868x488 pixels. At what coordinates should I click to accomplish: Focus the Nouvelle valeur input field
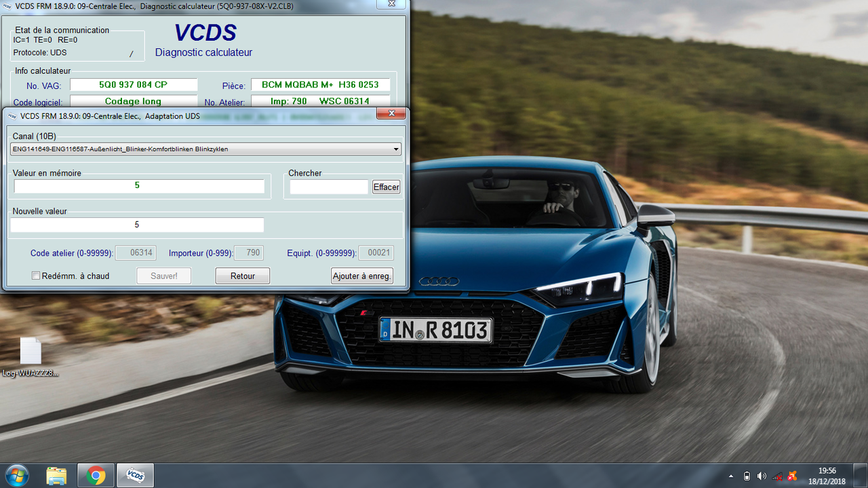137,225
